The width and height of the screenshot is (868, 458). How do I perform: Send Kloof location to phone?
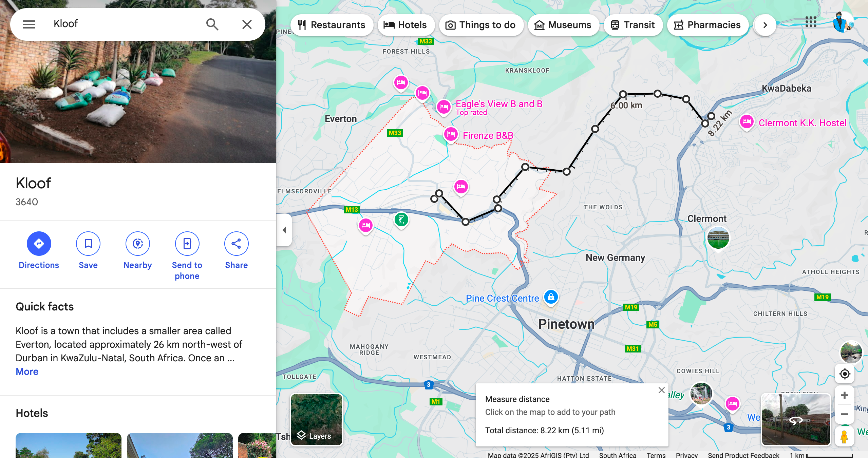(x=187, y=244)
